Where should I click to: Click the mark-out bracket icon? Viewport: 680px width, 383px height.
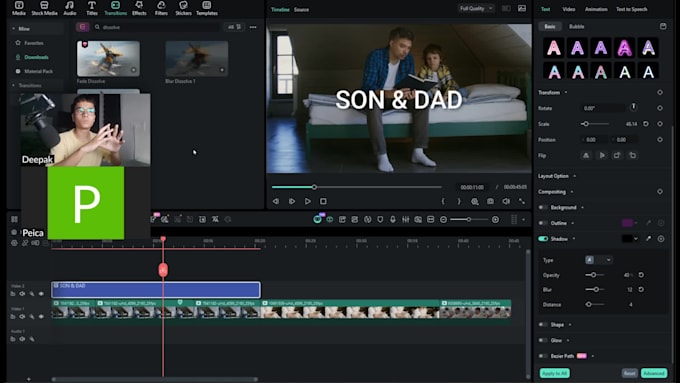tap(459, 201)
